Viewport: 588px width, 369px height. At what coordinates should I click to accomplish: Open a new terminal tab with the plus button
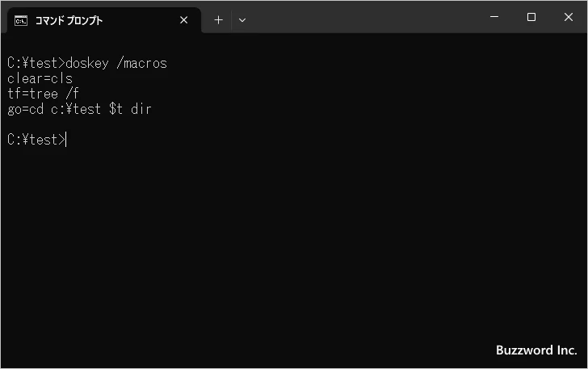(x=218, y=20)
